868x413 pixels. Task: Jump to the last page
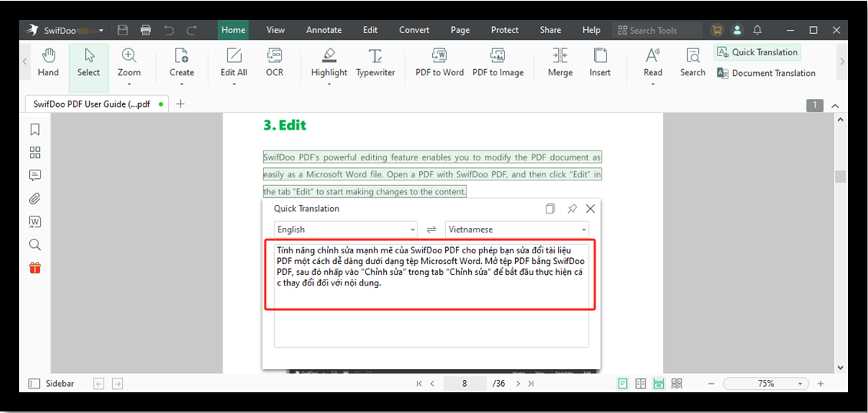click(x=531, y=383)
